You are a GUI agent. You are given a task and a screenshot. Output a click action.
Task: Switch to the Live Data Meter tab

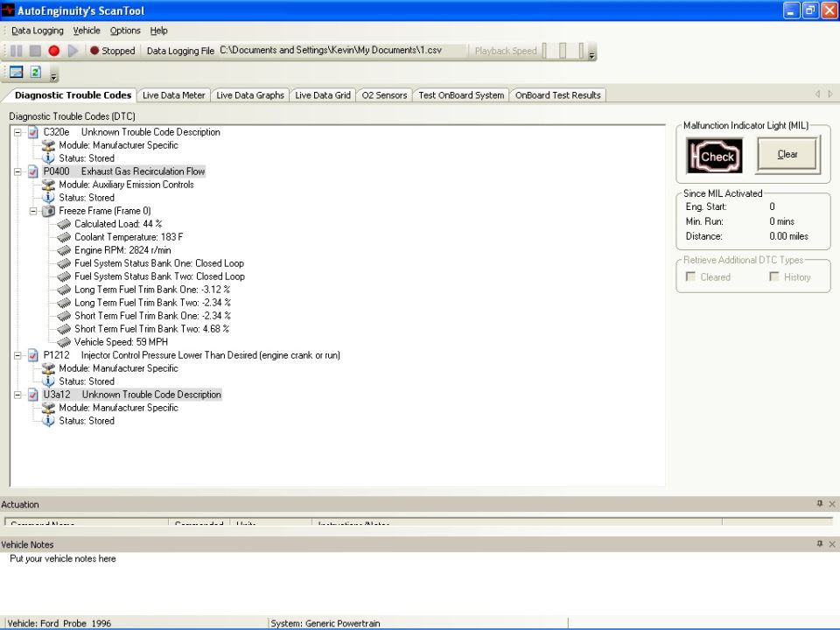click(173, 95)
